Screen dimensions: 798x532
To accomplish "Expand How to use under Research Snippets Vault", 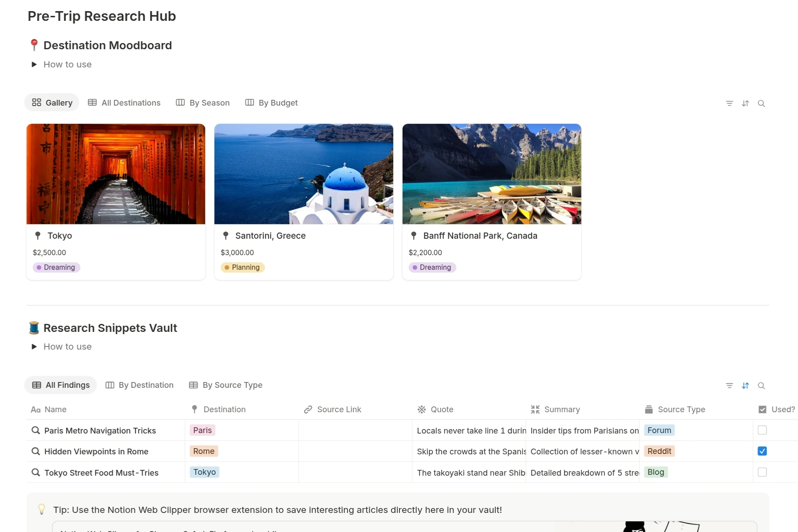I will click(x=34, y=347).
